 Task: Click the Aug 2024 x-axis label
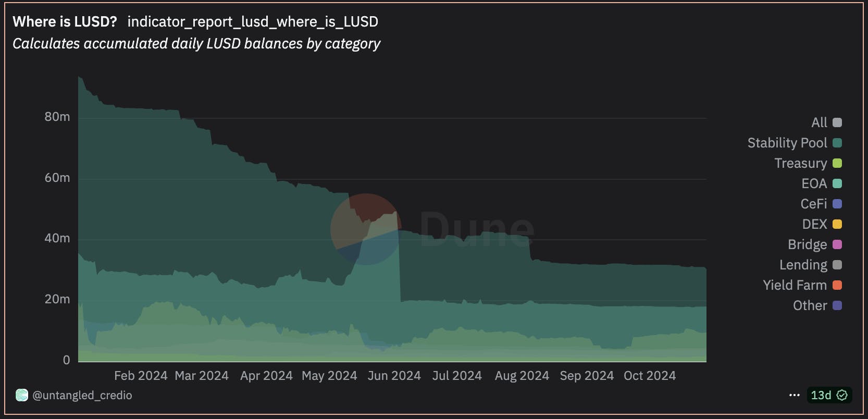[522, 376]
